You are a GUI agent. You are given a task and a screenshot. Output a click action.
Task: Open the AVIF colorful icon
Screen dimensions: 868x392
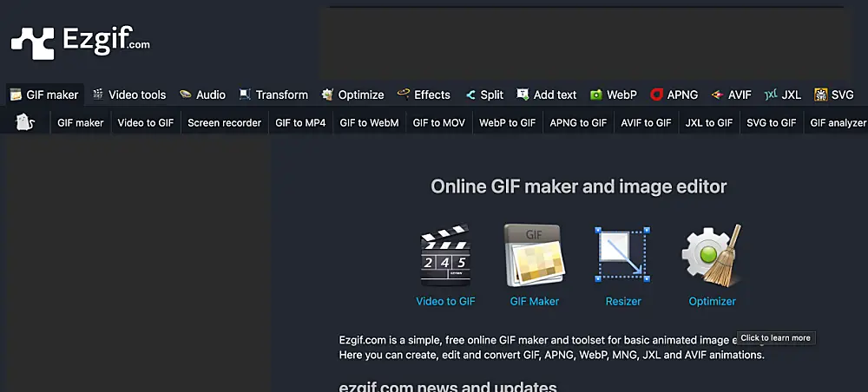click(718, 95)
